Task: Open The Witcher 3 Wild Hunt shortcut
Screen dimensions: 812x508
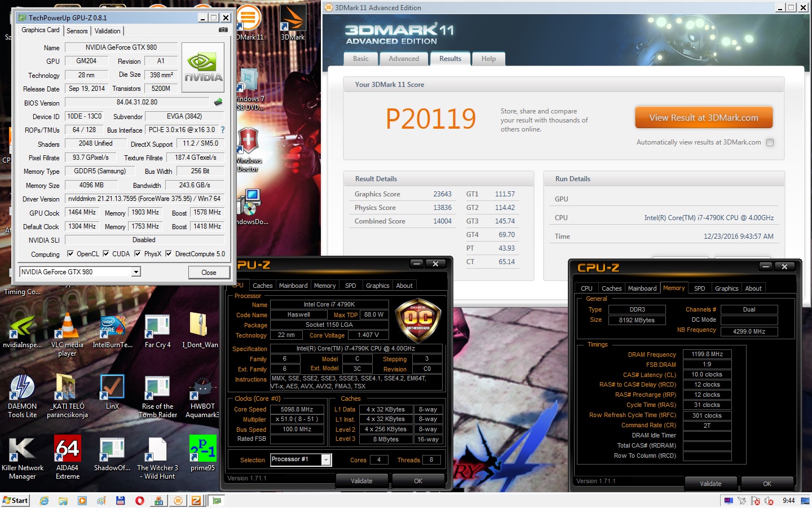Action: [x=157, y=458]
